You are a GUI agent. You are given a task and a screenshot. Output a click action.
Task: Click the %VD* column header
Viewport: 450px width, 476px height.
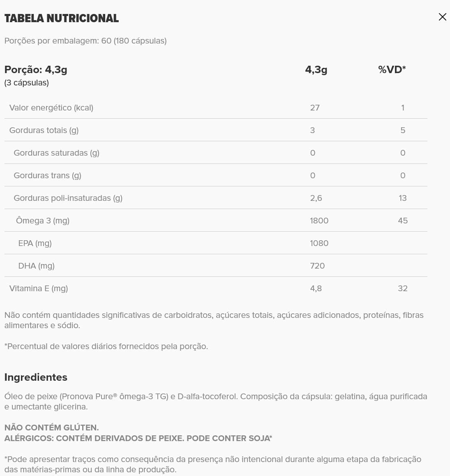(392, 70)
